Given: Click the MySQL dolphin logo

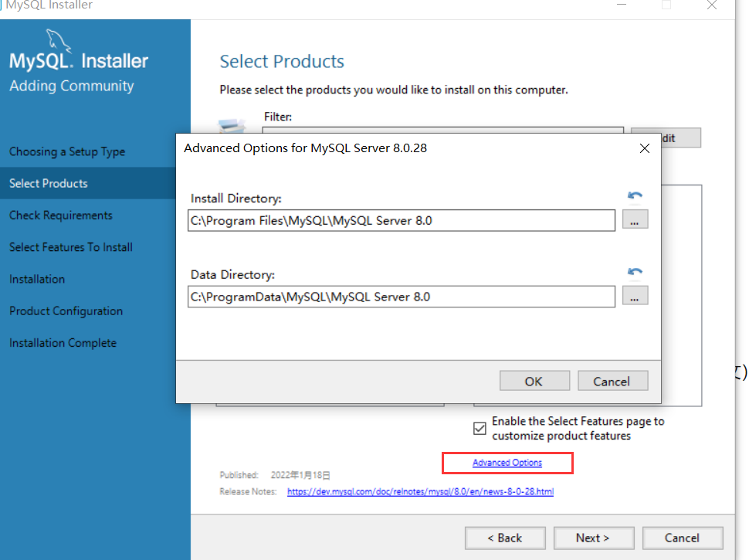Looking at the screenshot, I should (x=58, y=39).
